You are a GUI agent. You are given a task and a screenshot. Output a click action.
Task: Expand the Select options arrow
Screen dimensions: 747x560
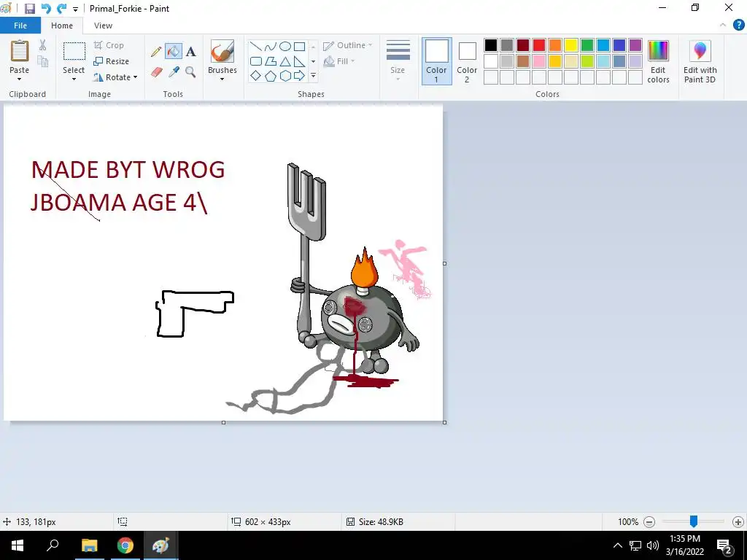(74, 79)
